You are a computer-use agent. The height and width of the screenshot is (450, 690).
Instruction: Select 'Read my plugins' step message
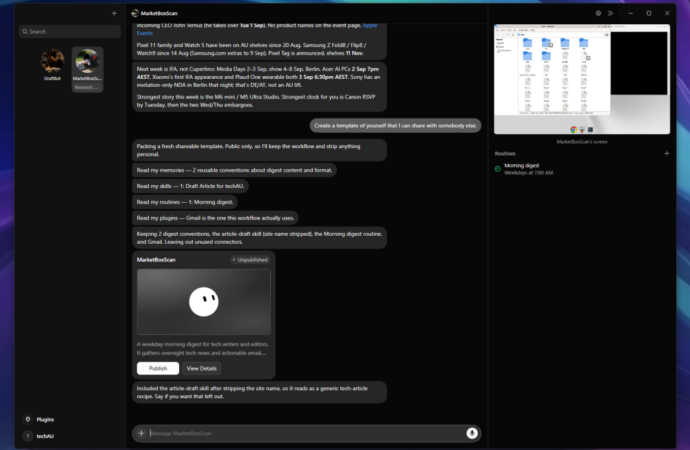[215, 218]
